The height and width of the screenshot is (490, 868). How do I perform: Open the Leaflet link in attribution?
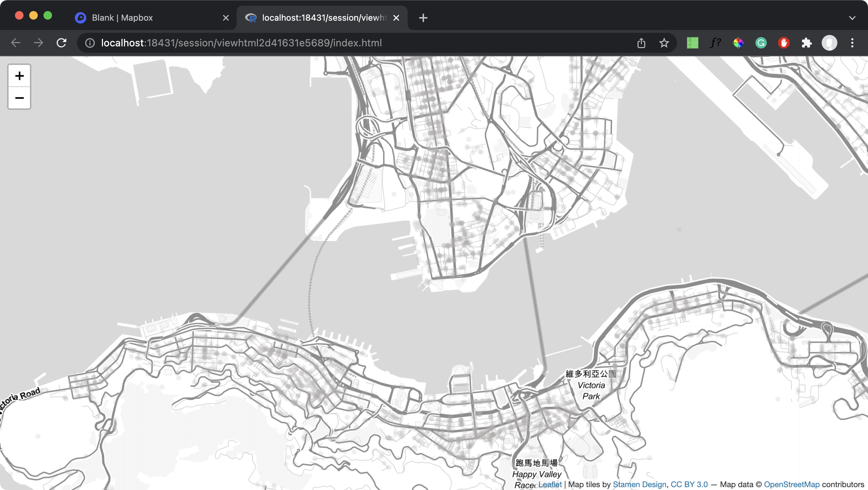pyautogui.click(x=549, y=484)
